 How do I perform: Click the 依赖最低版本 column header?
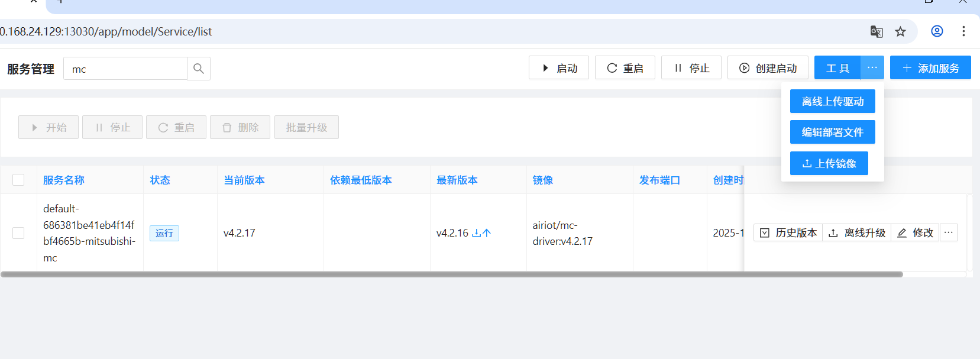[361, 180]
